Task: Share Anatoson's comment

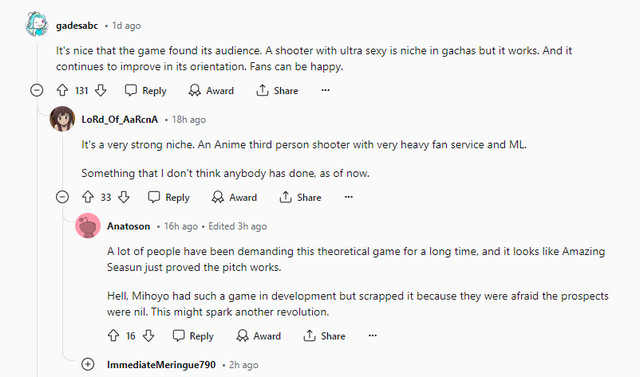Action: tap(324, 335)
